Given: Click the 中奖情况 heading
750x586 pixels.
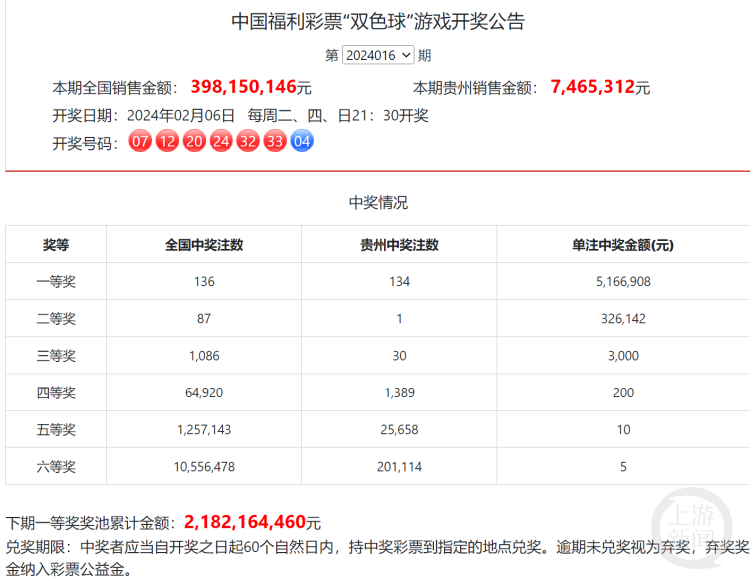Looking at the screenshot, I should click(378, 202).
